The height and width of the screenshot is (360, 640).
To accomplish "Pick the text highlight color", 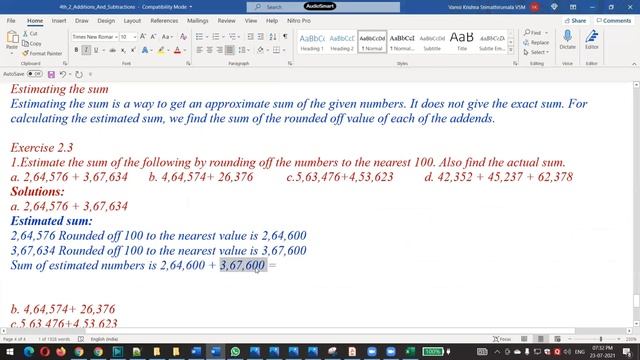I will 161,50.
